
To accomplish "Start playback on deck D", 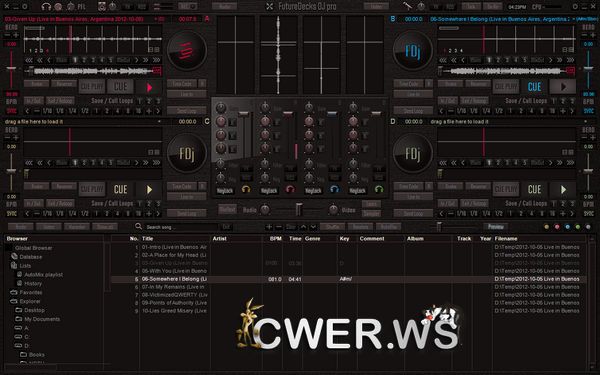I will click(x=563, y=189).
